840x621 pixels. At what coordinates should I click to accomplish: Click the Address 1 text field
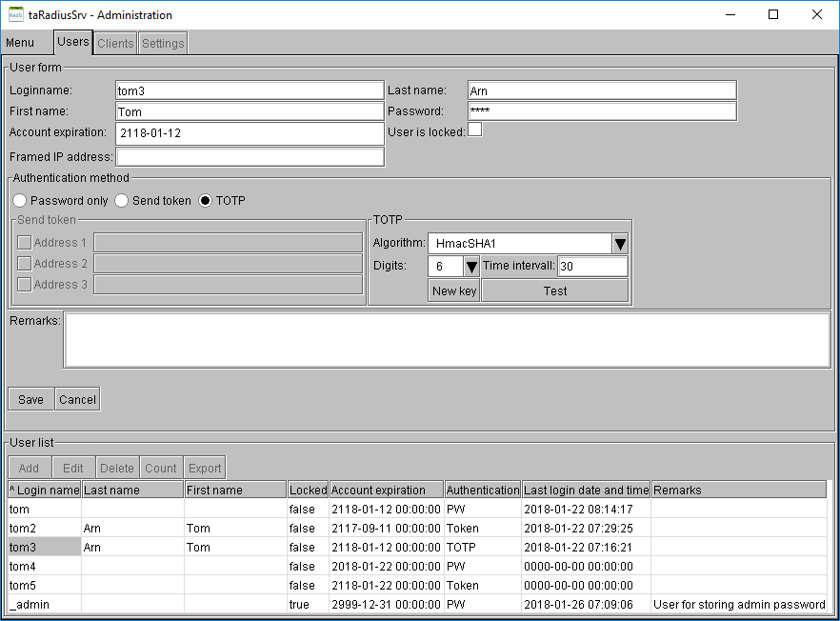[x=229, y=242]
